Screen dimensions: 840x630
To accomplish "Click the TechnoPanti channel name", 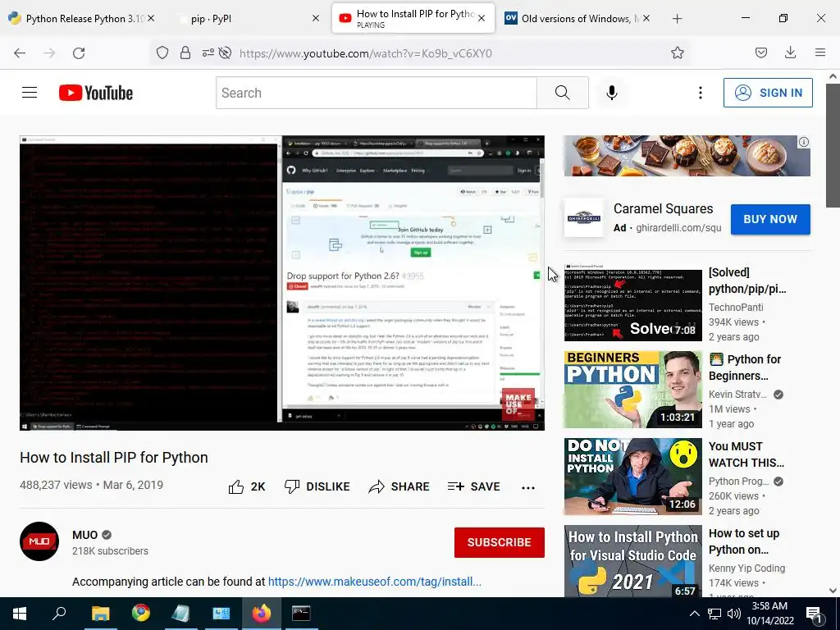I will tap(736, 308).
